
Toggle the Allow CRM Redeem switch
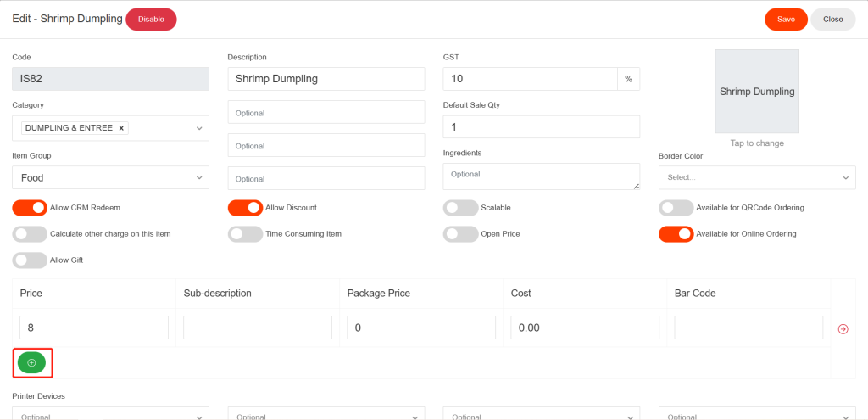30,208
